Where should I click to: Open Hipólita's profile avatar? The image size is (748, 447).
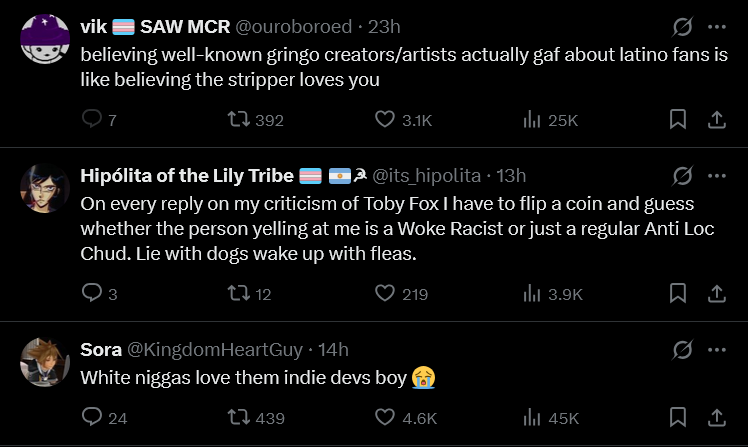44,186
